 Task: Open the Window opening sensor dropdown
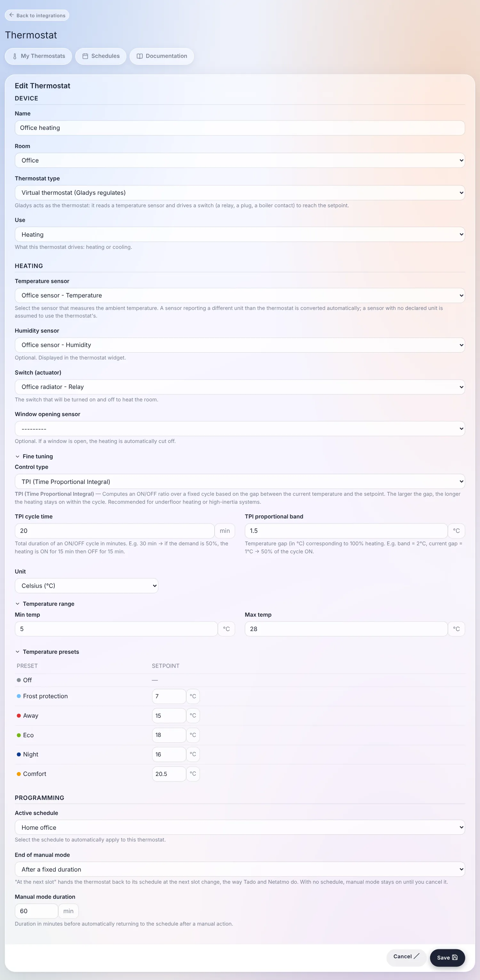click(x=240, y=429)
